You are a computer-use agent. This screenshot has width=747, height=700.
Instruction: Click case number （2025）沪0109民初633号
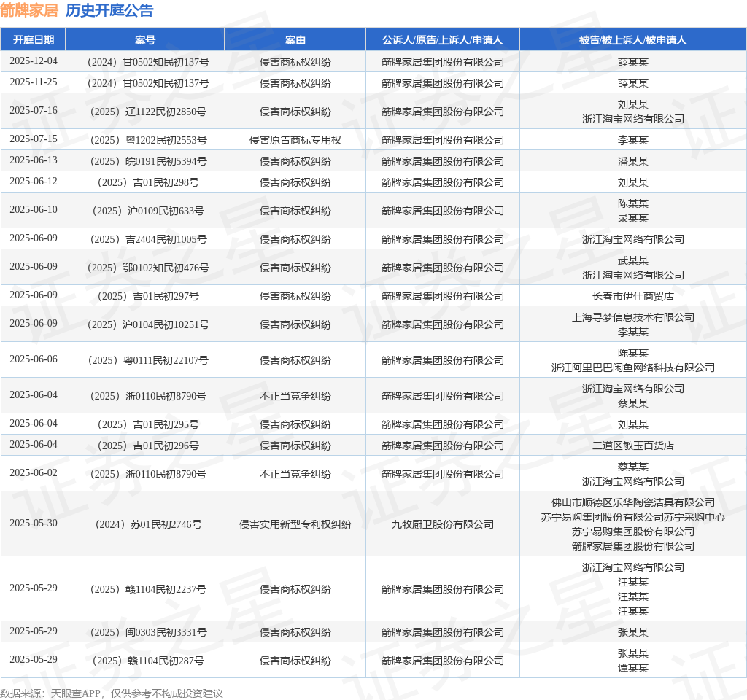148,211
